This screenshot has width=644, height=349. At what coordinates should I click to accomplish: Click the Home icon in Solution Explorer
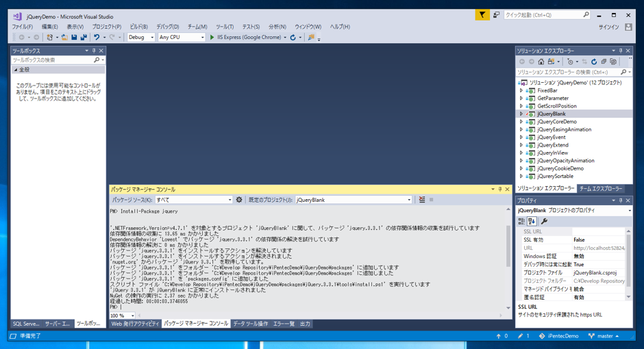point(541,62)
